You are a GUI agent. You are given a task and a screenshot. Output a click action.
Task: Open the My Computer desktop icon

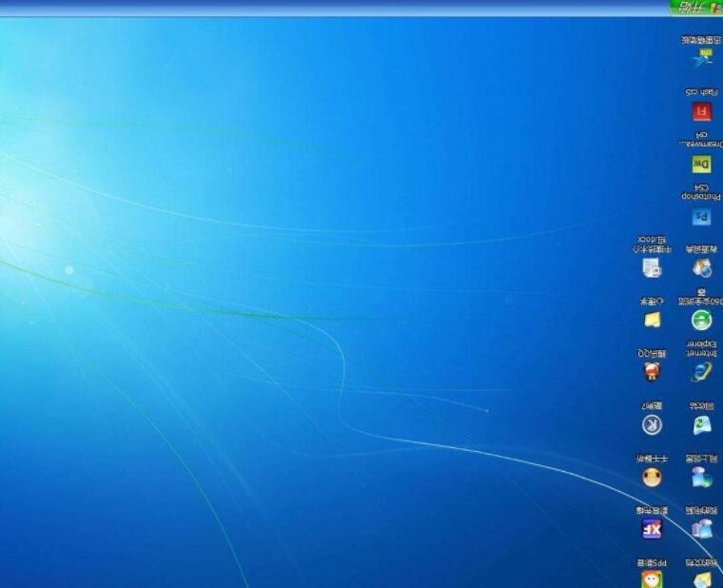pos(702,529)
